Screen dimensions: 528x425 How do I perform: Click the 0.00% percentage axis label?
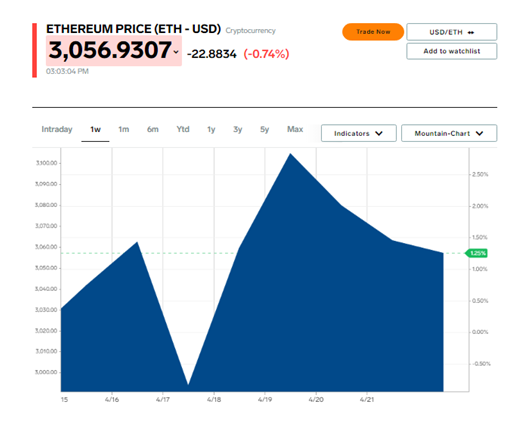pos(480,332)
